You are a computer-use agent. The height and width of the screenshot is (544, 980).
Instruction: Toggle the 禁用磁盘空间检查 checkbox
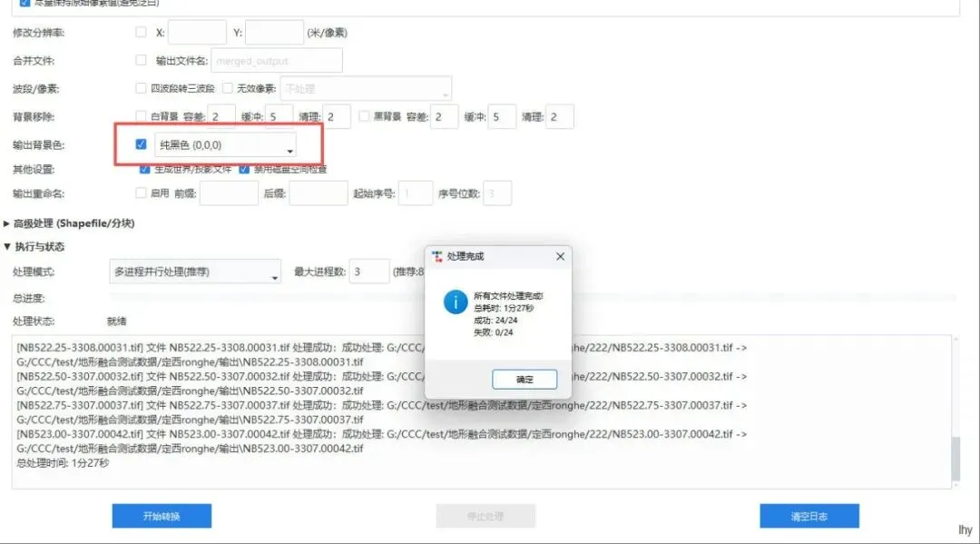pos(244,169)
